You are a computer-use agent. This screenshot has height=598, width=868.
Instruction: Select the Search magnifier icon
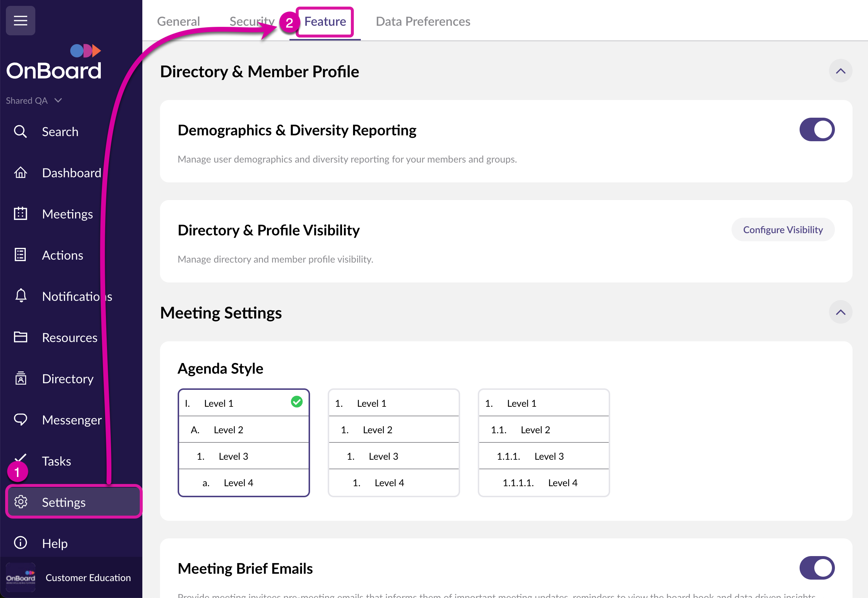point(20,132)
